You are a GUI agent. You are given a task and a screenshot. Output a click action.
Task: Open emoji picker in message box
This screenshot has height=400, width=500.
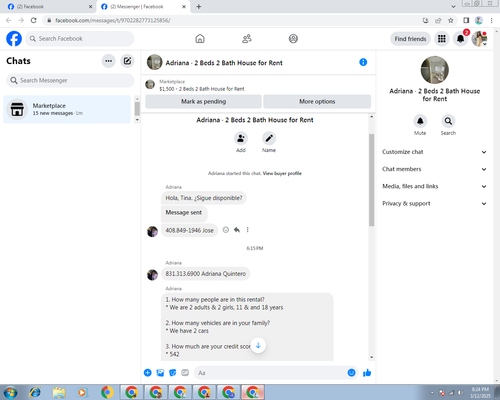click(351, 373)
